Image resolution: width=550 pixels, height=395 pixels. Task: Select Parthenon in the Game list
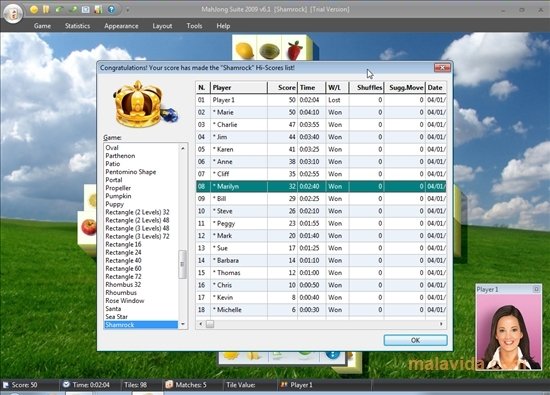[141, 156]
